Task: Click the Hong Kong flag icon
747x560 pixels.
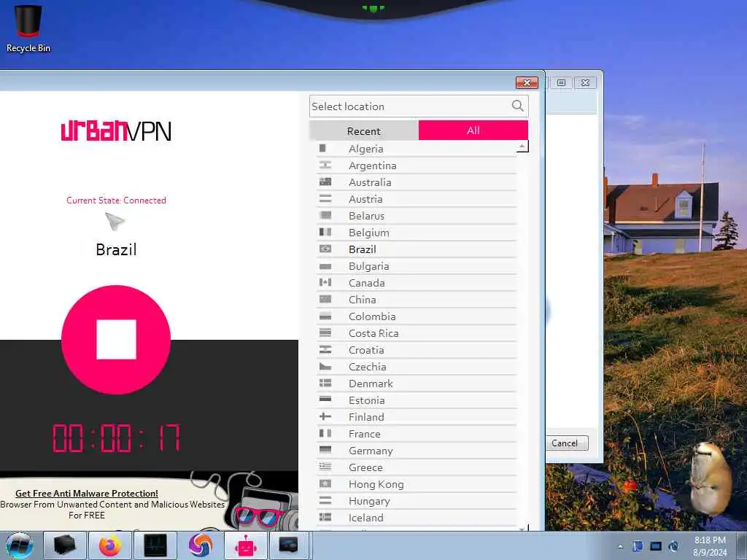Action: [325, 483]
